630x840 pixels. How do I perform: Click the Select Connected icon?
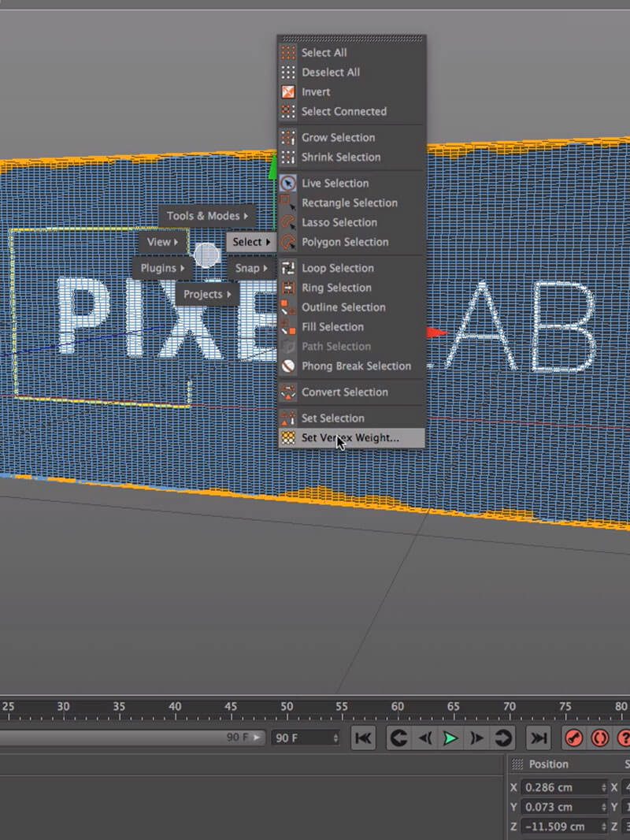[288, 111]
